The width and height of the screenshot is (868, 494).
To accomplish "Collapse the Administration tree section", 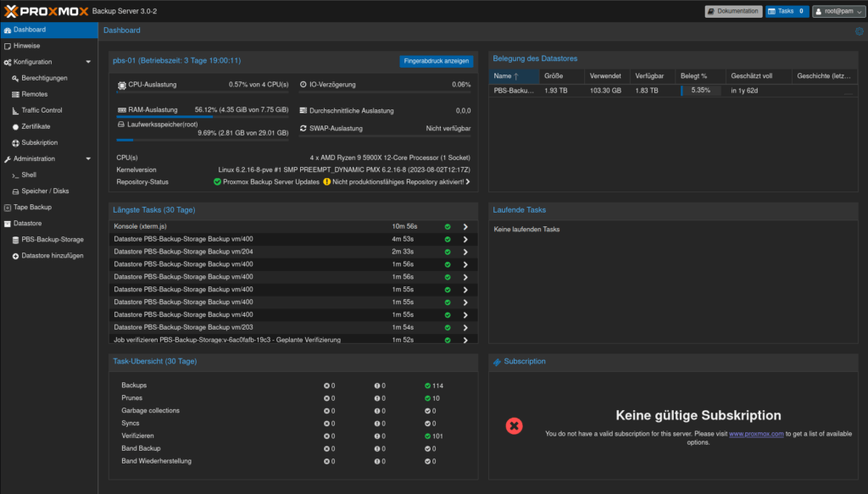I will click(x=88, y=158).
